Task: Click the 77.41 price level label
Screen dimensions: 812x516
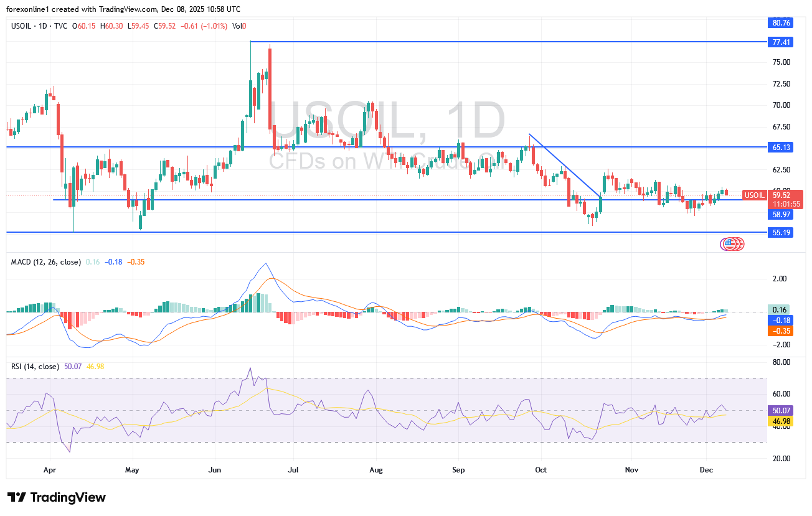Action: (x=781, y=42)
